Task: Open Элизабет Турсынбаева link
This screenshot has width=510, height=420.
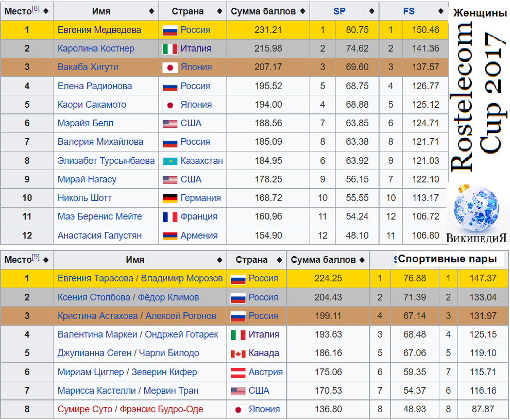Action: click(x=106, y=161)
